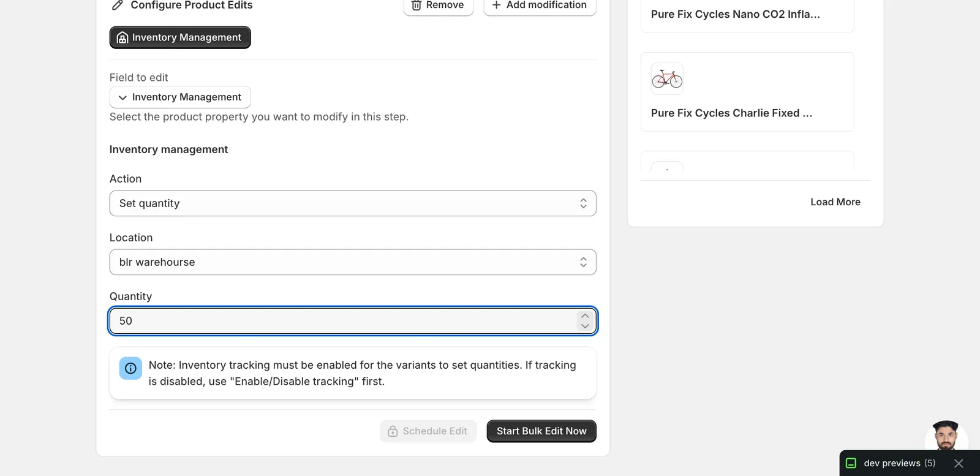Open the avatar chat bubble

point(946,436)
